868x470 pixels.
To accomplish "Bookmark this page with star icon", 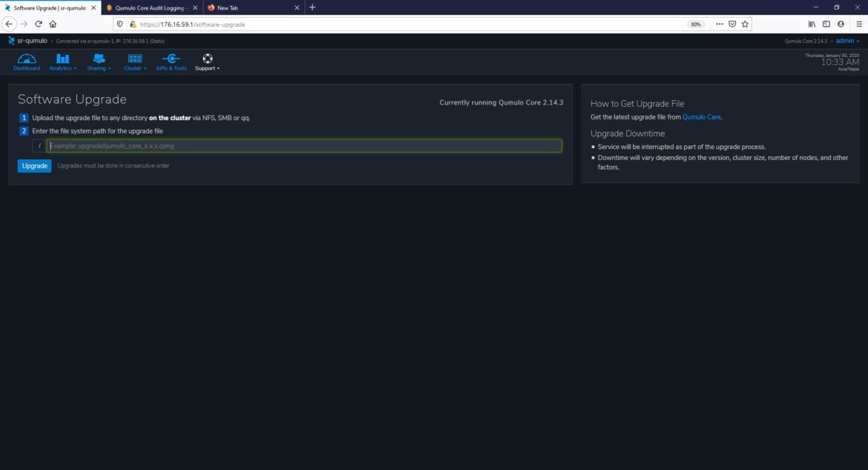I will click(x=745, y=24).
